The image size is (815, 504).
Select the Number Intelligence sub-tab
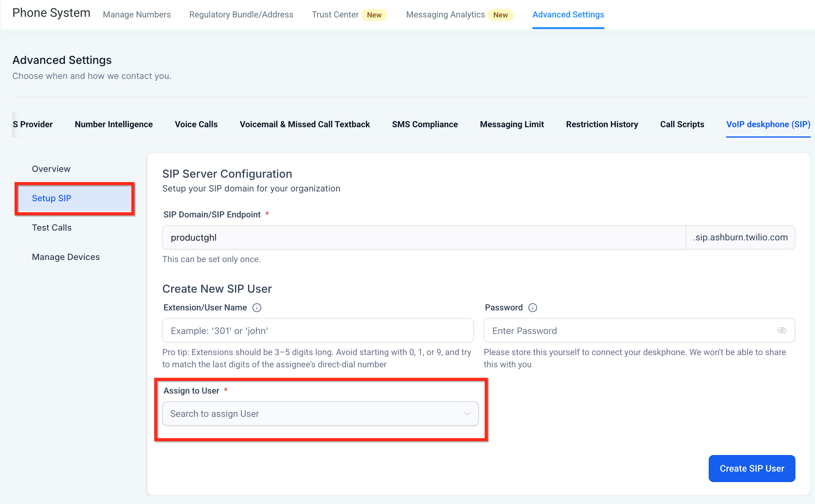click(x=113, y=124)
